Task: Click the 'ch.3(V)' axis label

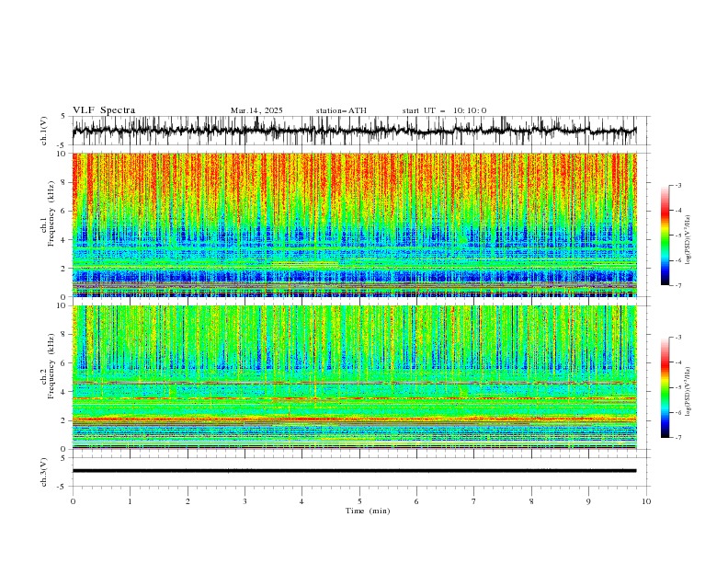Action: tap(44, 472)
